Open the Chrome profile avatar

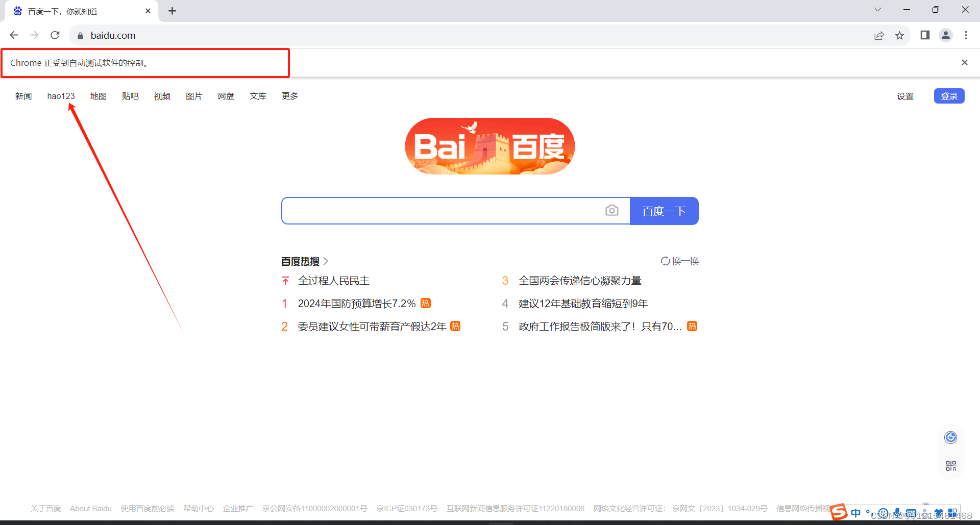pos(946,35)
